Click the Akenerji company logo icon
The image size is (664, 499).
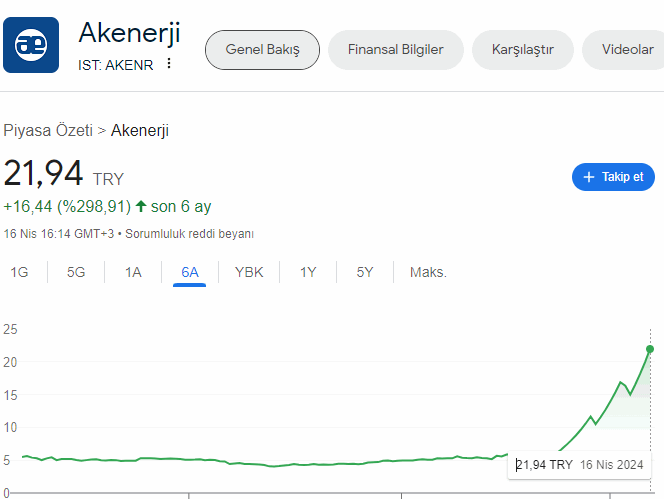pos(31,45)
